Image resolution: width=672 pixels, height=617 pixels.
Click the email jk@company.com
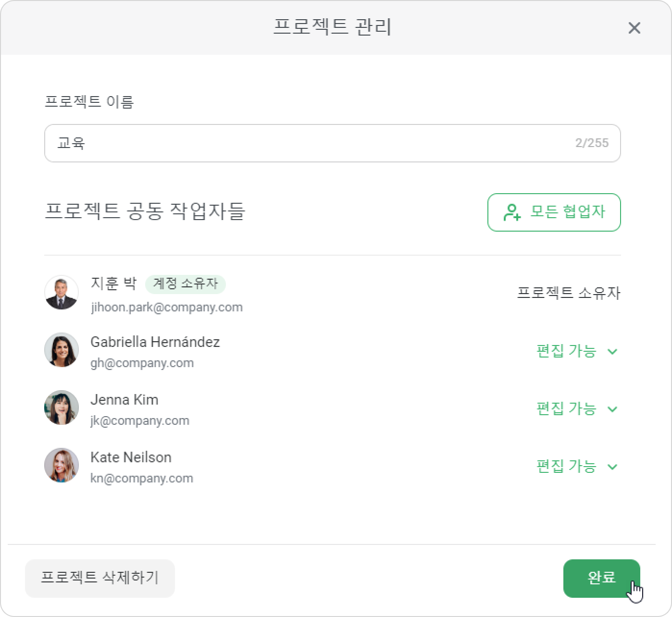140,420
